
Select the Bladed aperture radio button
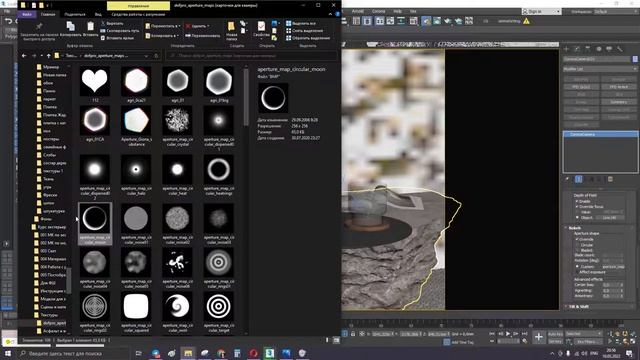click(x=577, y=250)
